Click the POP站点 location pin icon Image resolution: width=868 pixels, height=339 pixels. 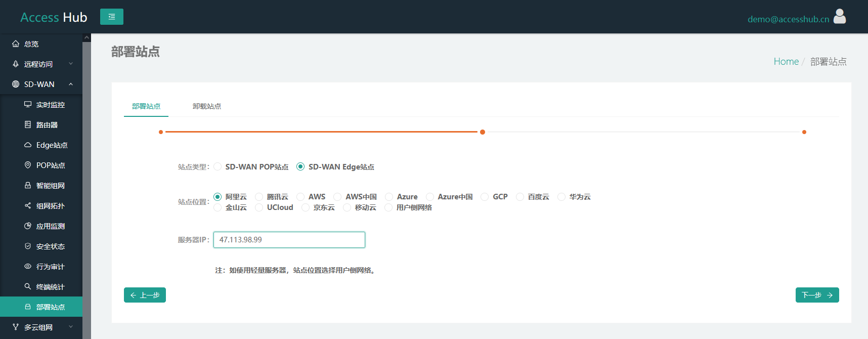(x=28, y=165)
